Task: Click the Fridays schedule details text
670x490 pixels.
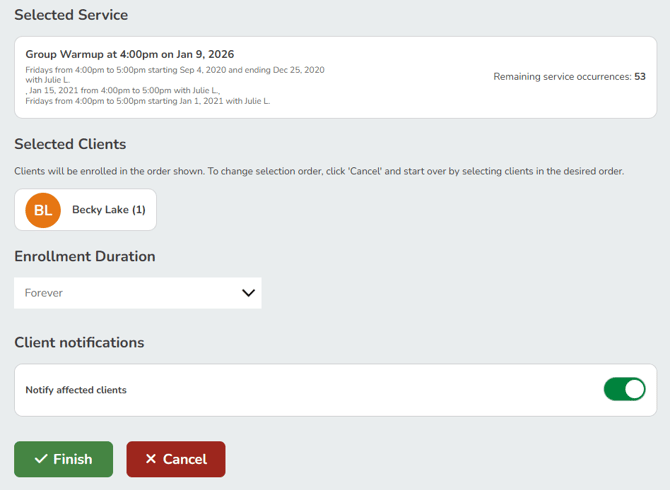Action: click(x=174, y=71)
